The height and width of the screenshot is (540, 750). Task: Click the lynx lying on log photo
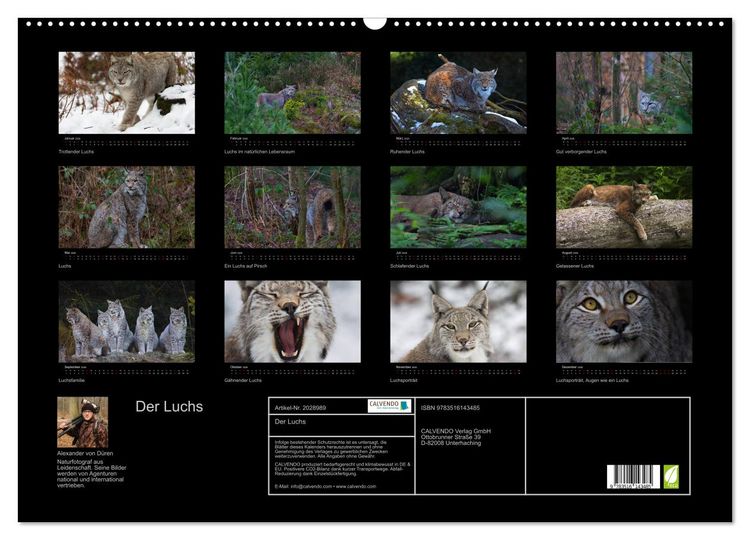[624, 207]
